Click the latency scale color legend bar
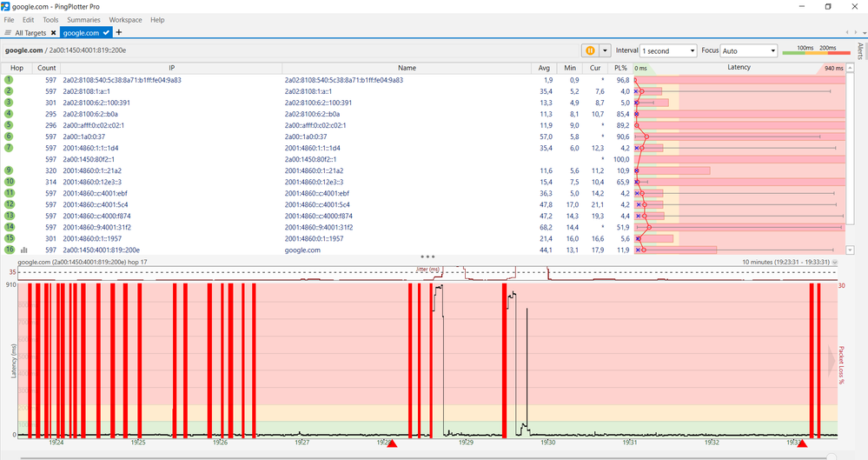Screen dimensions: 868x460 click(816, 55)
